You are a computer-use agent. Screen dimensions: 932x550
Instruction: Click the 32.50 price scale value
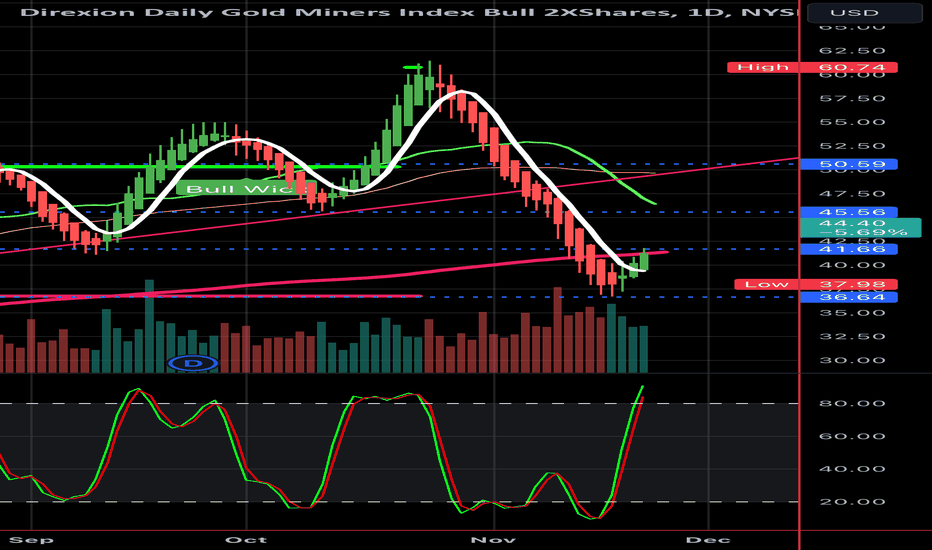852,337
